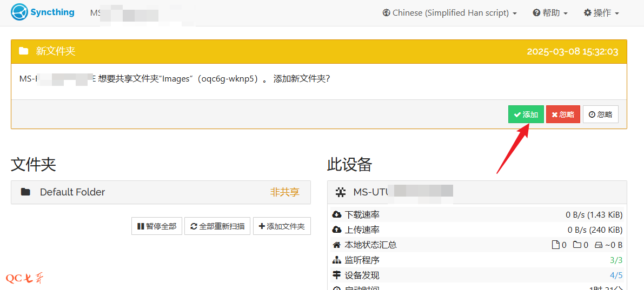Click the signpost icon beside 设备发现
This screenshot has height=290, width=644.
point(337,275)
